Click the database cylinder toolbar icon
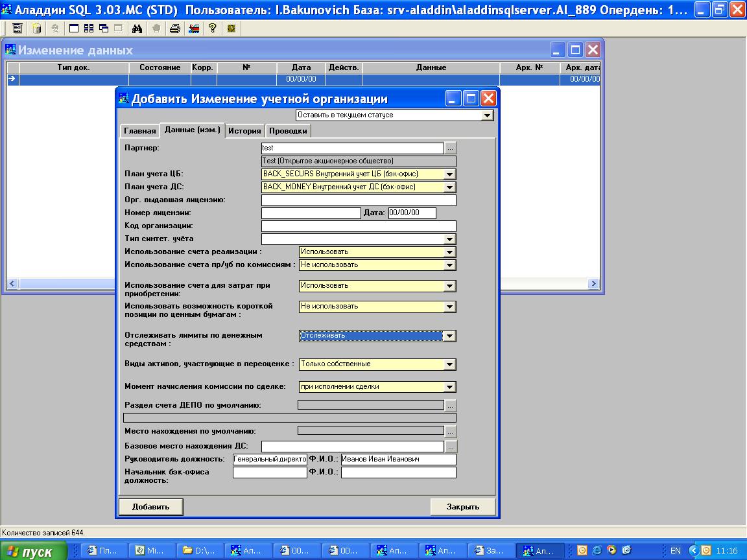This screenshot has width=747, height=560. click(x=37, y=29)
